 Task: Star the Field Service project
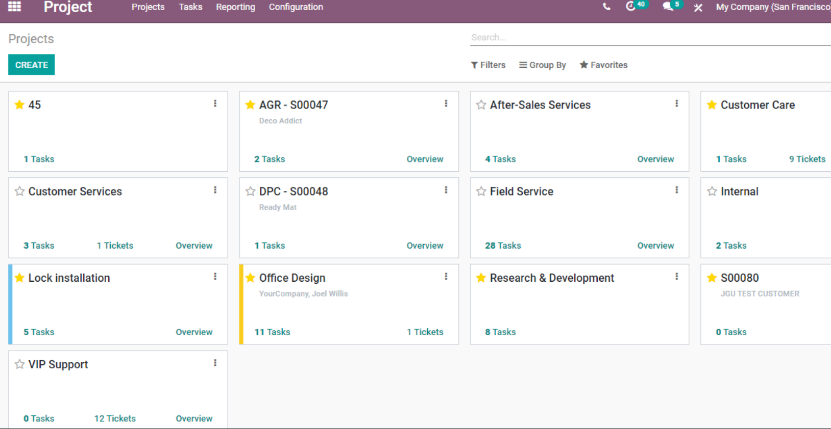click(x=481, y=191)
